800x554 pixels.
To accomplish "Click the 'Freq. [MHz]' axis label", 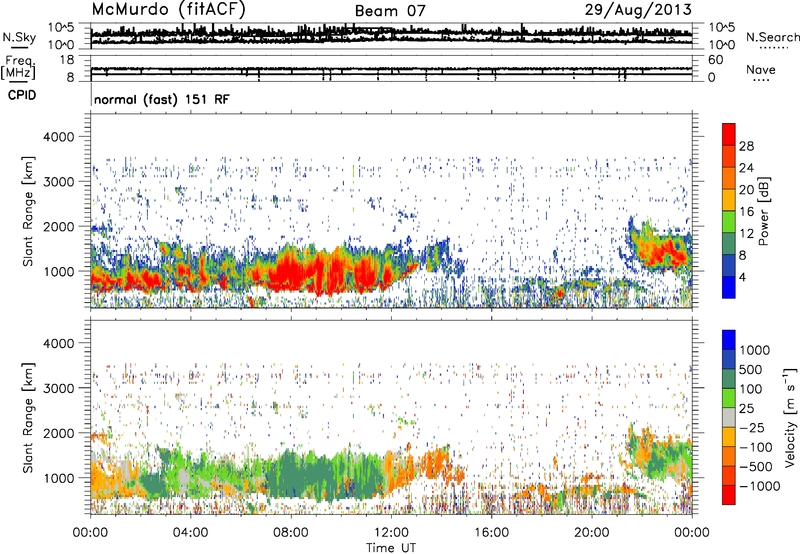I will (x=19, y=67).
